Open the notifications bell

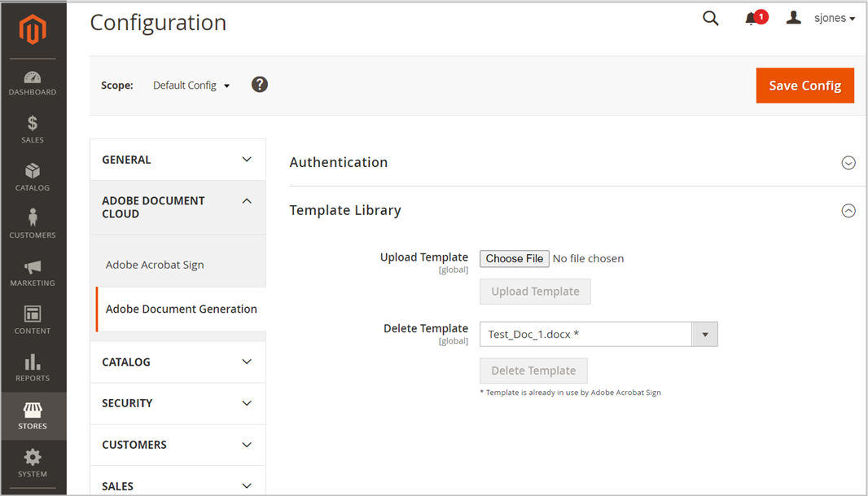click(752, 19)
